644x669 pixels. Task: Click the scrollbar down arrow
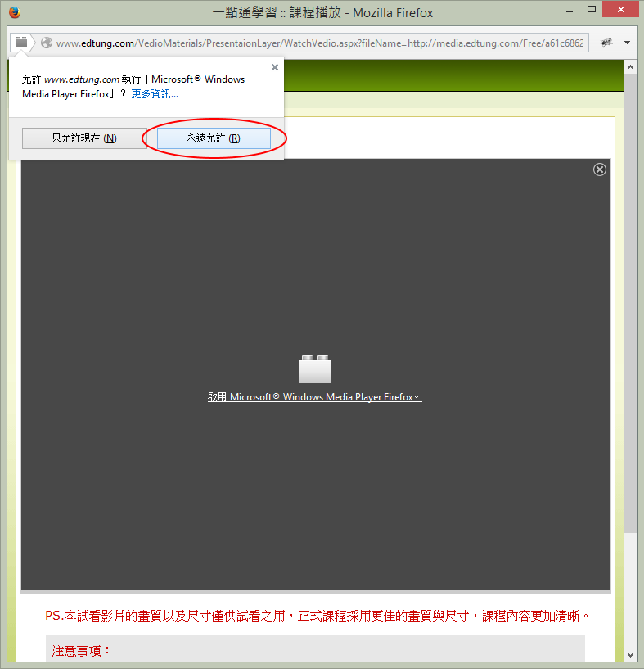pos(630,654)
